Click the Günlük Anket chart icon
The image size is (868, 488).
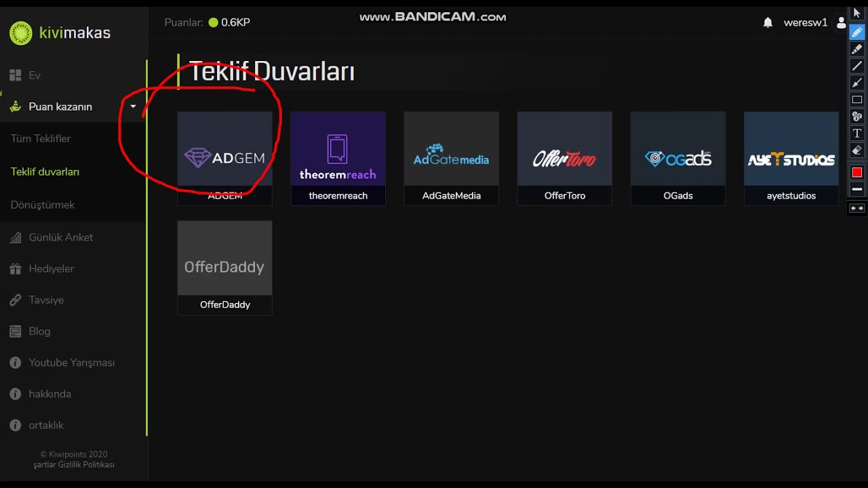click(15, 237)
